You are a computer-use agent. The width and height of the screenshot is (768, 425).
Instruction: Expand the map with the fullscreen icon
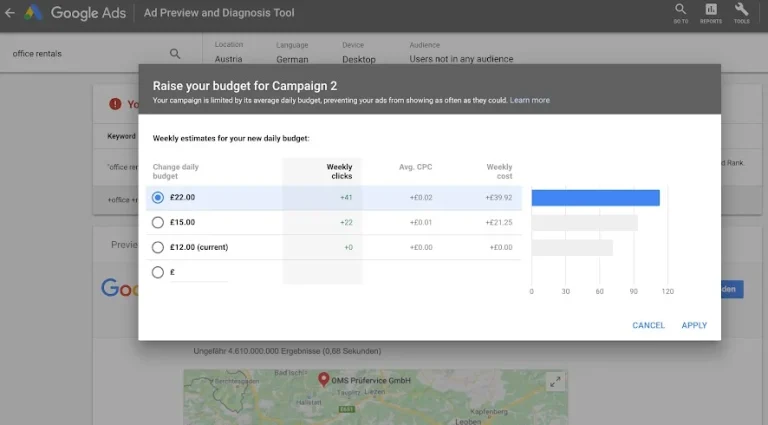[x=555, y=381]
